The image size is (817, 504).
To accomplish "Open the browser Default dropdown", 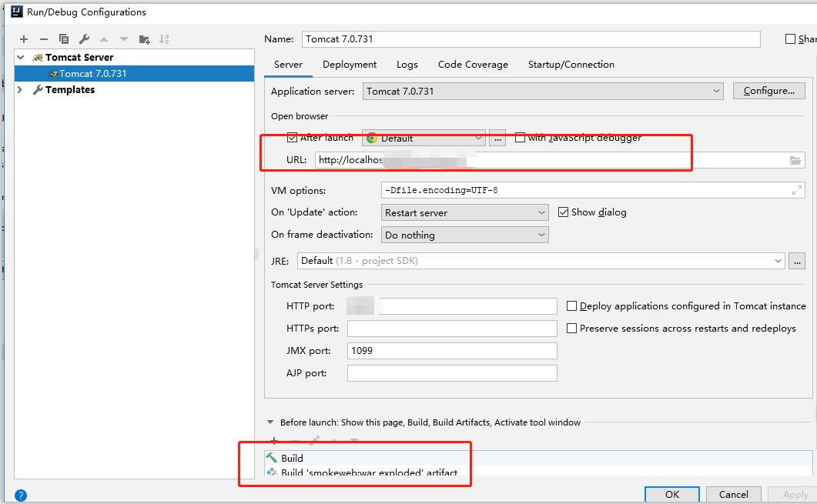I will [424, 138].
